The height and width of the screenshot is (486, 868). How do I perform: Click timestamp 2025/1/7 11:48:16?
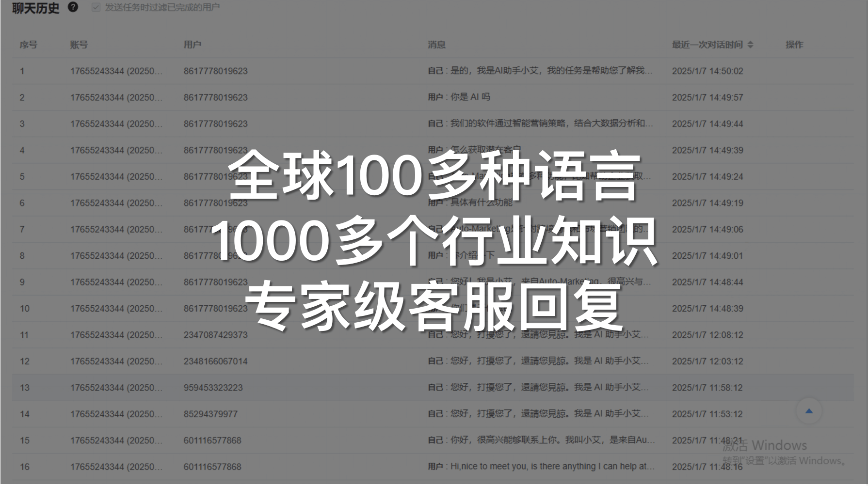click(707, 467)
